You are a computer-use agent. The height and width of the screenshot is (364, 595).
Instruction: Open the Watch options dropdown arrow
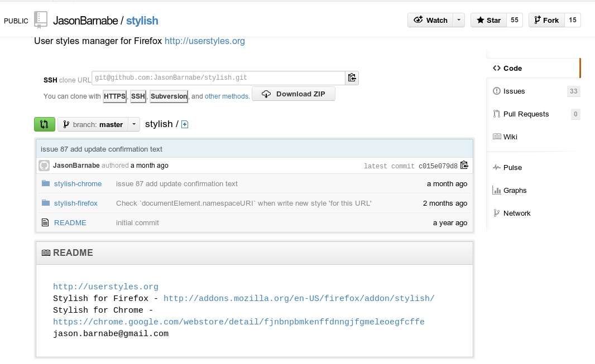pos(459,20)
